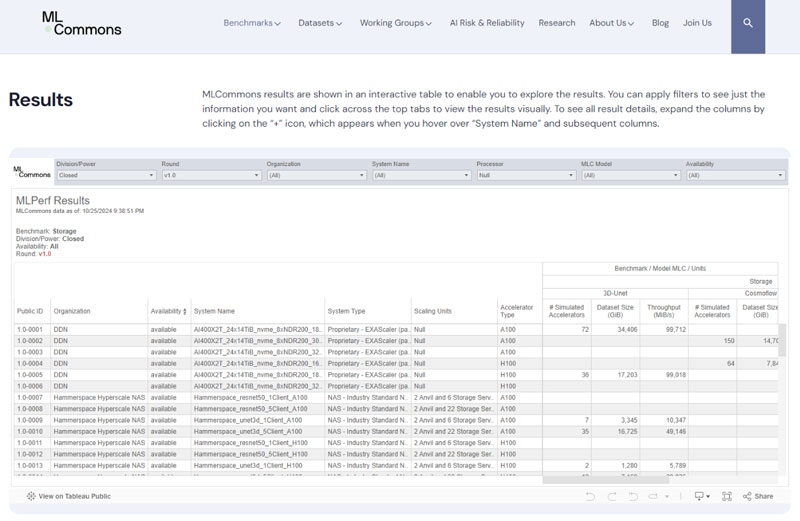Click Hammerspace_unet3d_5Client_A100 system name
This screenshot has height=521, width=800.
(248, 432)
